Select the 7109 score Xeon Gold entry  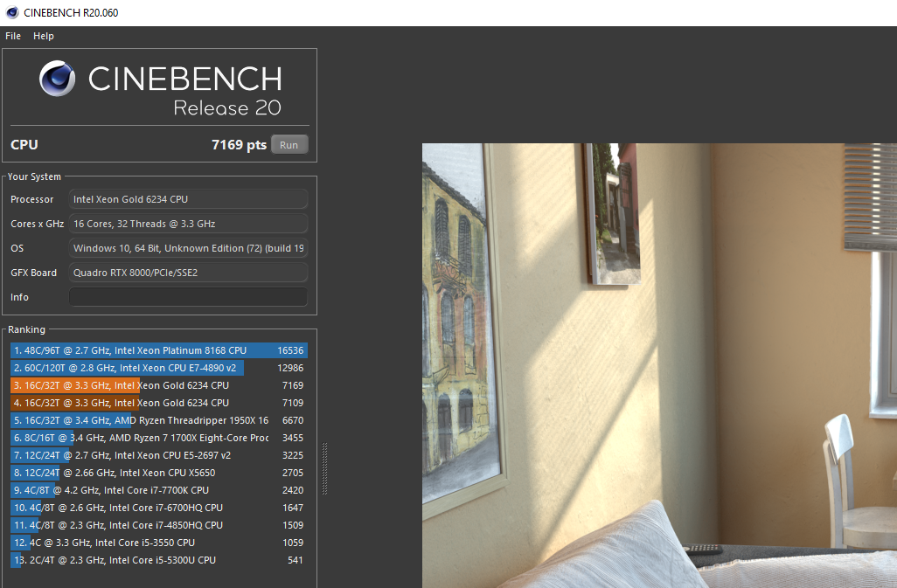click(159, 403)
